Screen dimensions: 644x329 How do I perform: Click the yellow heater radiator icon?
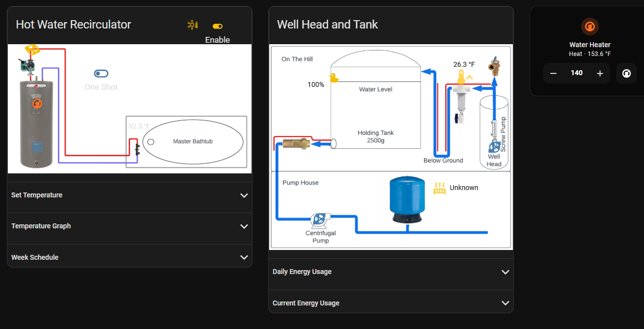click(x=439, y=188)
